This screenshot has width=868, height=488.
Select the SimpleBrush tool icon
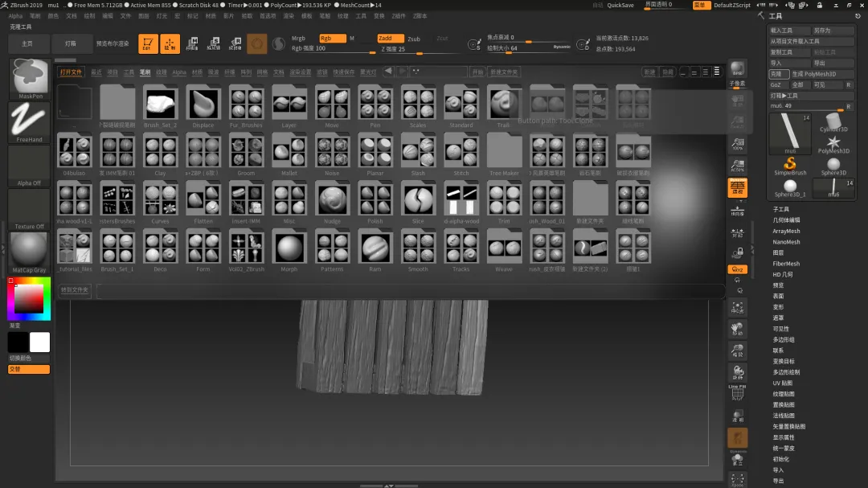[x=790, y=164]
